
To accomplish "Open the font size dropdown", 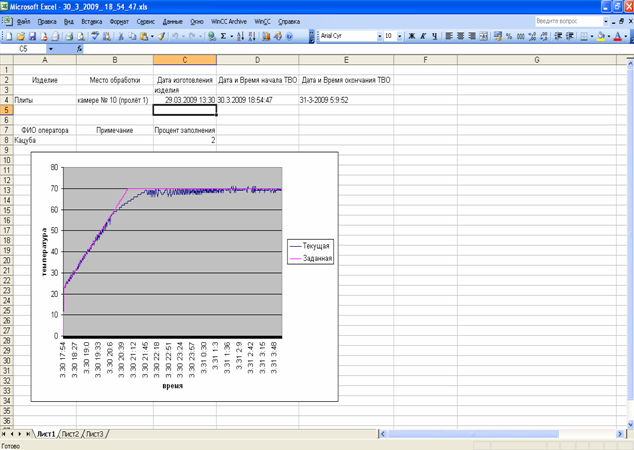I will coord(400,36).
